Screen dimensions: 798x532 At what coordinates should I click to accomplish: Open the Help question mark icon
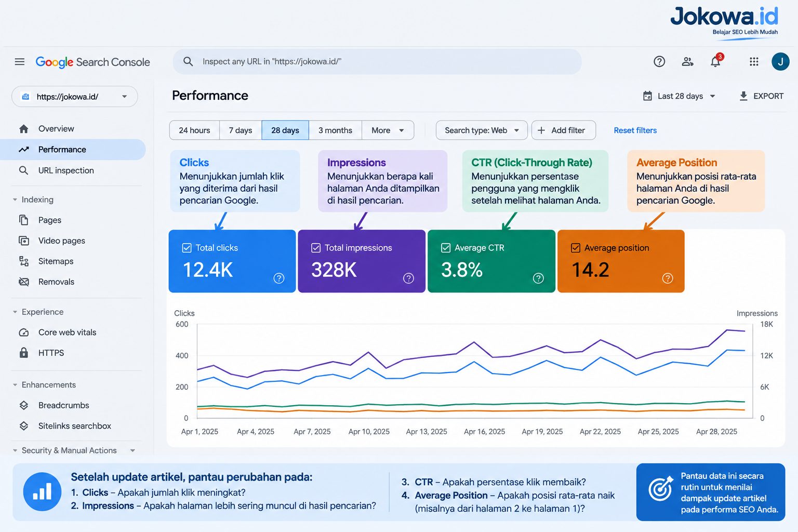point(659,62)
